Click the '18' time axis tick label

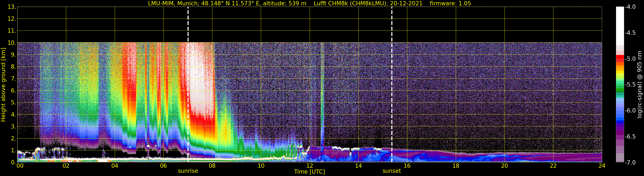pos(456,166)
